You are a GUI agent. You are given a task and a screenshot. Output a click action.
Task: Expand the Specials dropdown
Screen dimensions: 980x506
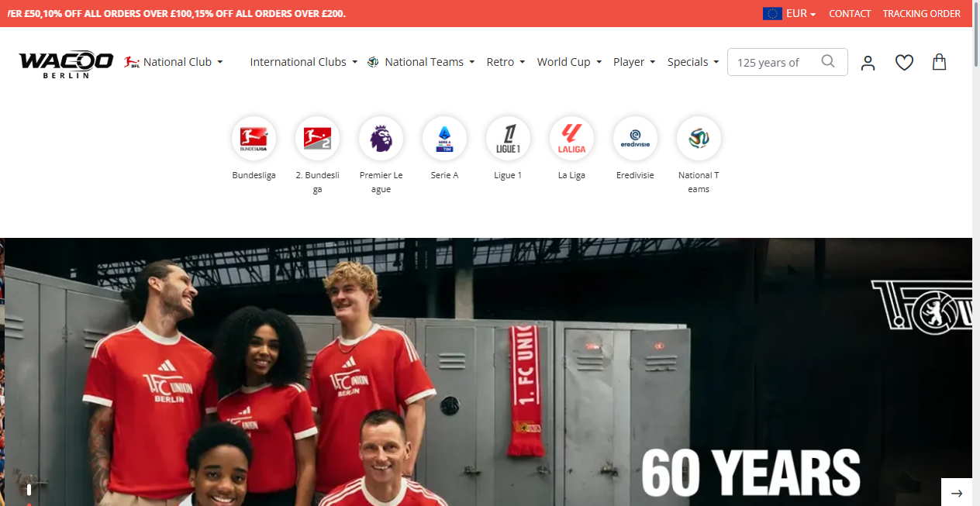click(x=692, y=62)
